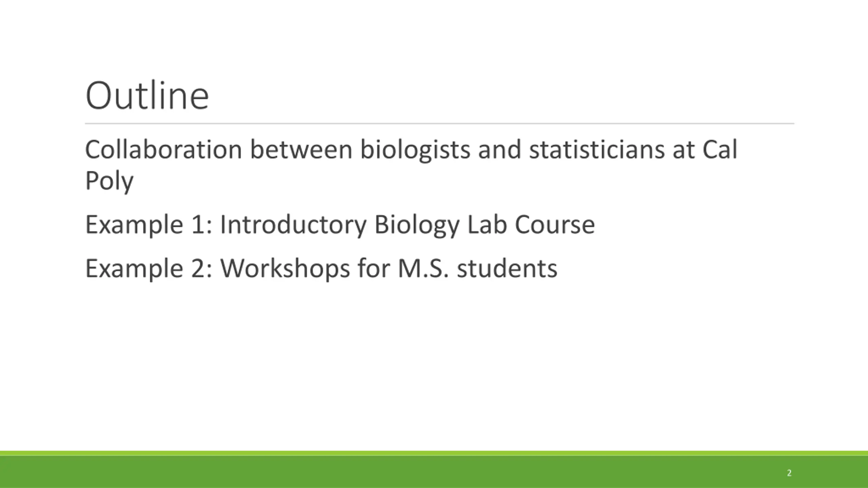Select the 'Example 1: Introductory Biology Lab Course' line
868x488 pixels.
coord(340,225)
